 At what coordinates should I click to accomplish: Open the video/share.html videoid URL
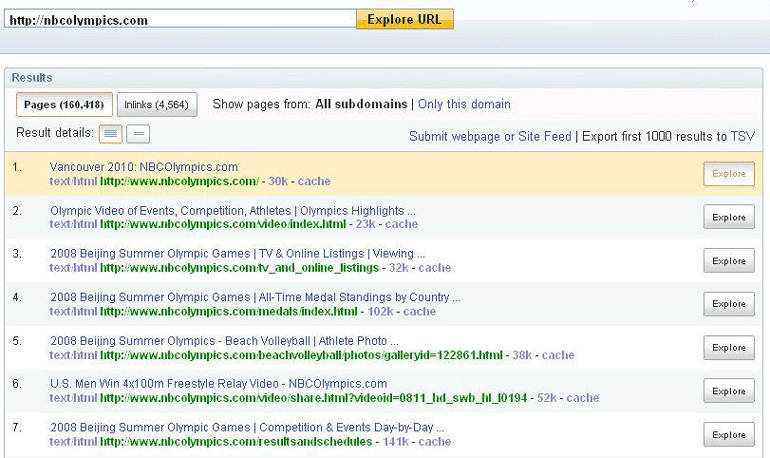tap(313, 398)
